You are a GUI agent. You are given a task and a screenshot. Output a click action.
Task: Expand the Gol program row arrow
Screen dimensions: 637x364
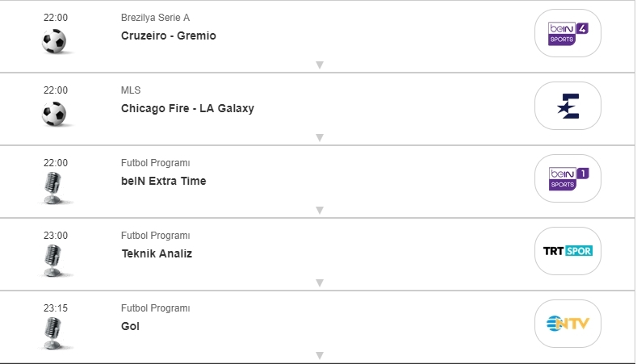320,355
